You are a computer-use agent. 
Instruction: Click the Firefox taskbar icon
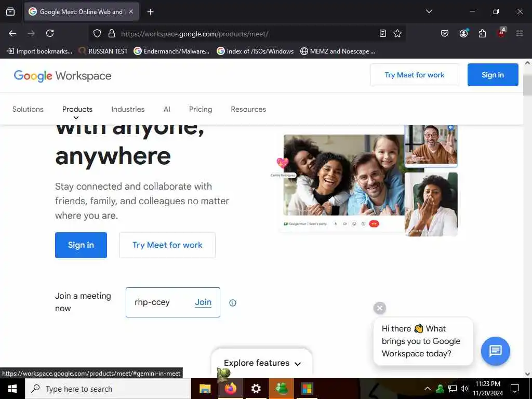[230, 389]
